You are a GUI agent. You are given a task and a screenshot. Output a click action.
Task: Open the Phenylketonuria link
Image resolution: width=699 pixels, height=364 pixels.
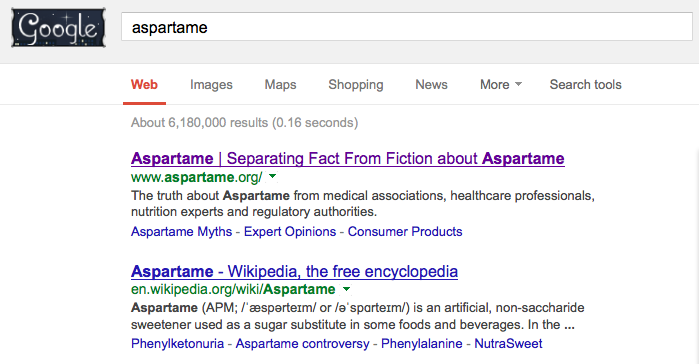point(177,344)
